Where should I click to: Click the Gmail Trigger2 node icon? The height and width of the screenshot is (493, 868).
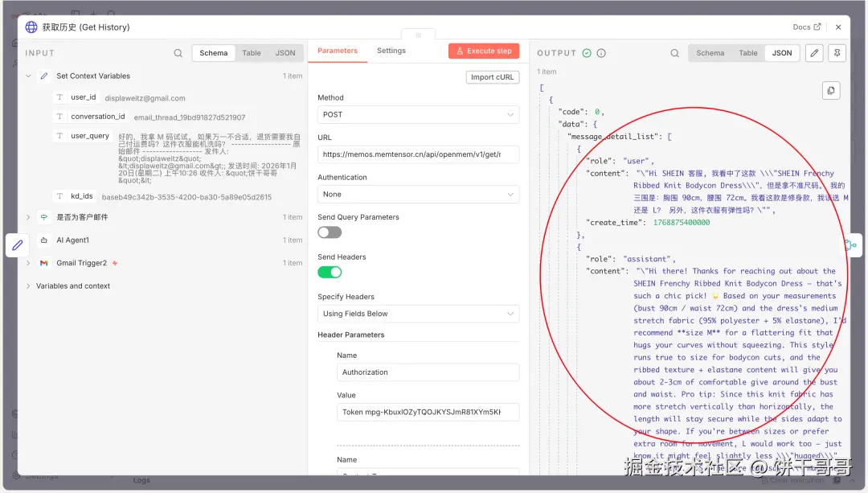(44, 263)
